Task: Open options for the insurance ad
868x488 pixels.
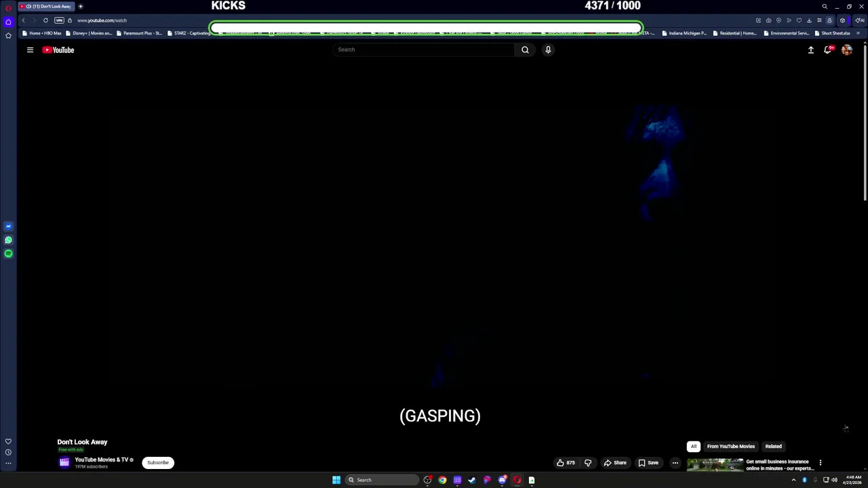Action: click(x=821, y=463)
